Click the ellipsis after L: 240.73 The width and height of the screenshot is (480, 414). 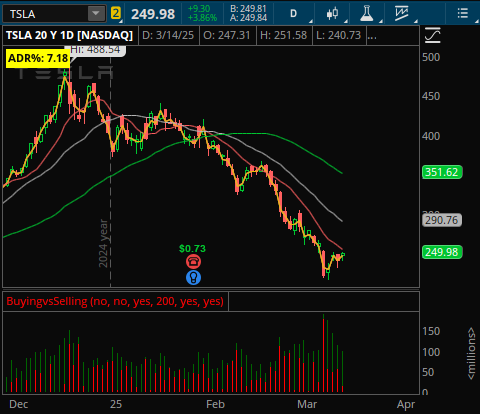(x=372, y=35)
